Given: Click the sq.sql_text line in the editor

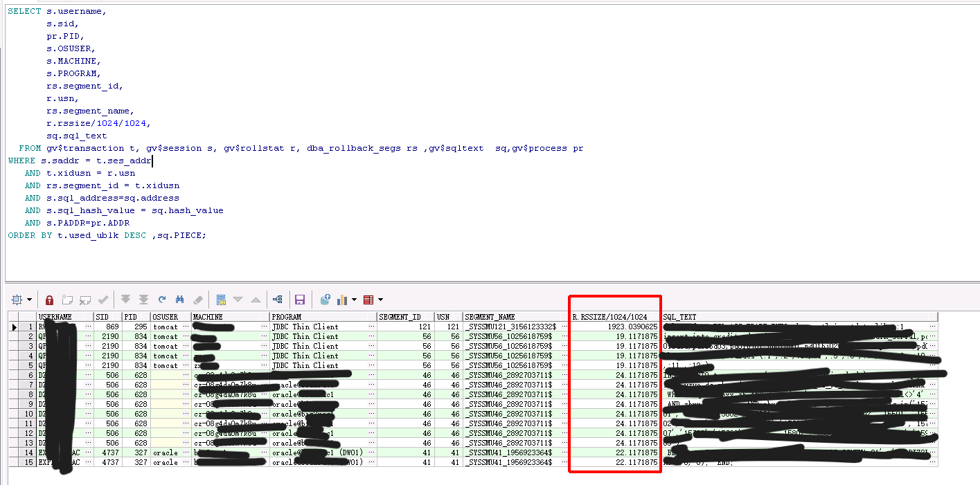Looking at the screenshot, I should click(77, 136).
